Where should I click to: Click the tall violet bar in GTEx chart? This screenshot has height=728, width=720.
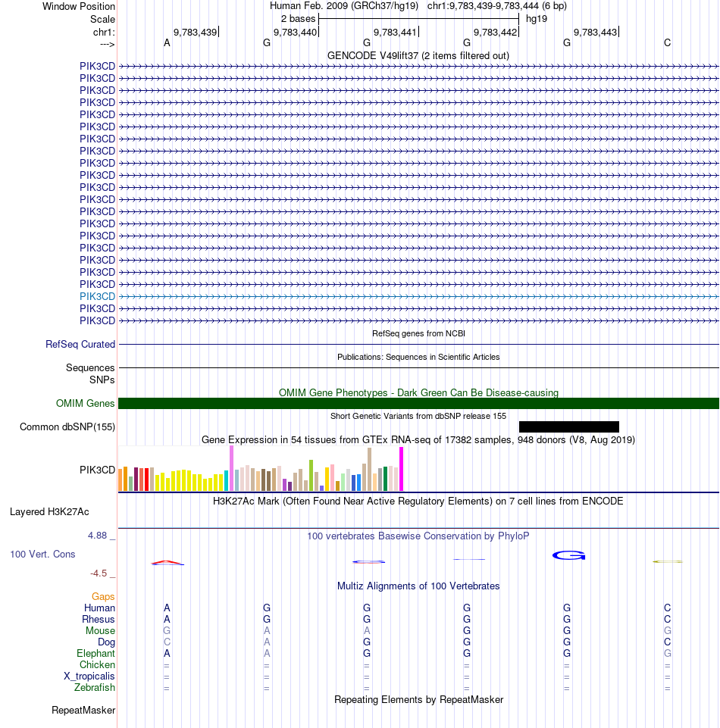(x=231, y=468)
